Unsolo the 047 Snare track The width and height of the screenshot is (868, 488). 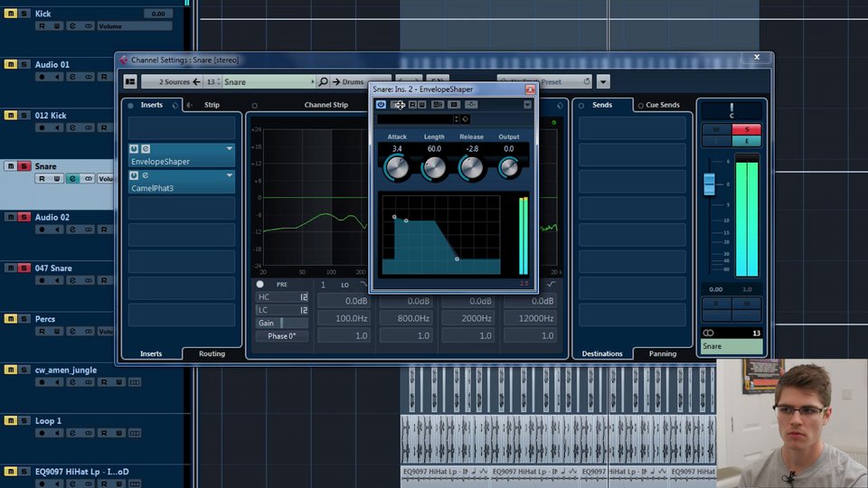coord(24,267)
